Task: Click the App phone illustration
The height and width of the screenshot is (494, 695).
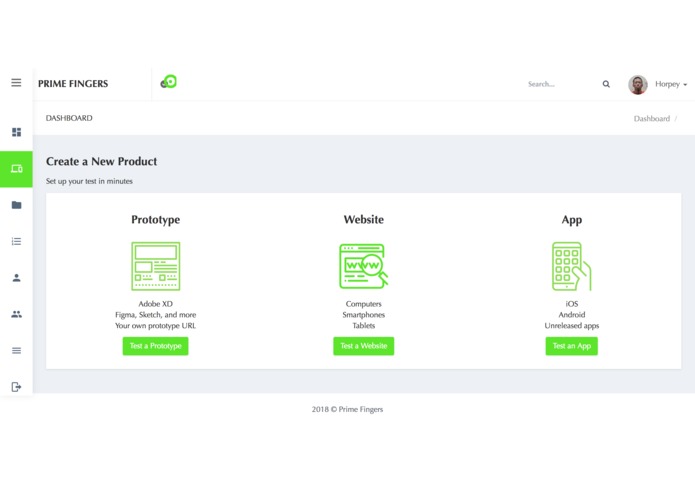Action: point(572,266)
